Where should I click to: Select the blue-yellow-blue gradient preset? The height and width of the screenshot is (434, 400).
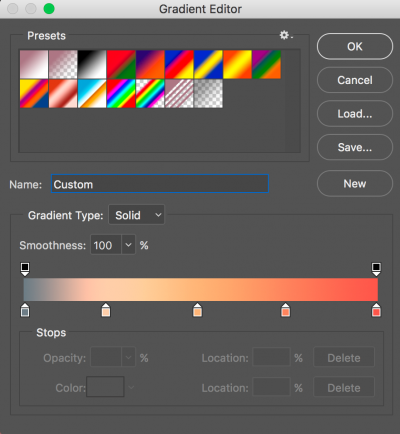click(208, 64)
